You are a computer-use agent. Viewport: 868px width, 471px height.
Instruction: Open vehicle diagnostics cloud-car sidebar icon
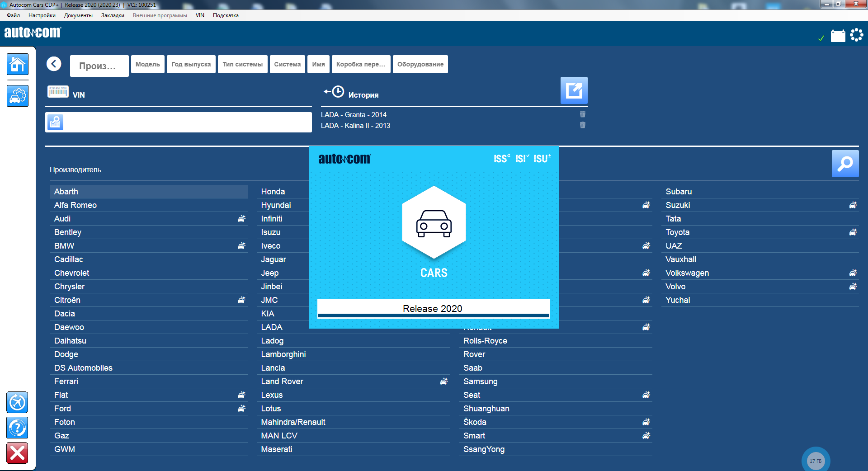pos(18,96)
